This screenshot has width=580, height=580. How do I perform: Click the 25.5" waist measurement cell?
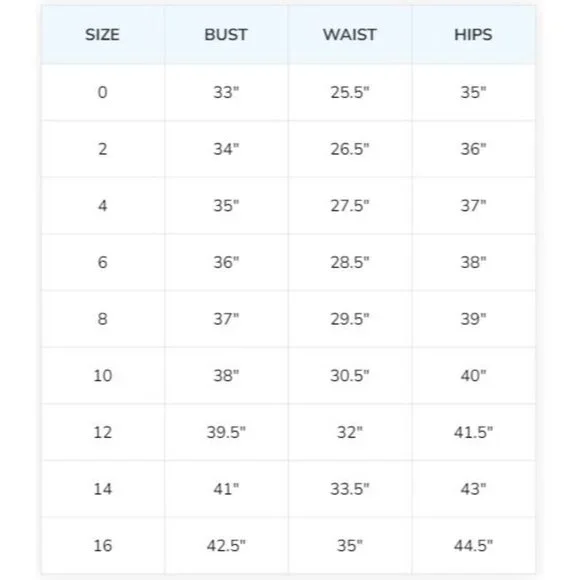(x=350, y=92)
